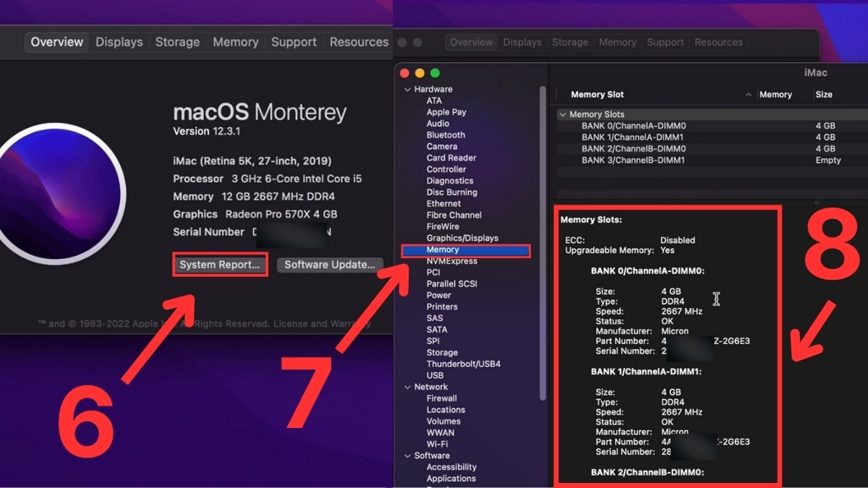Select Firewall under Network
This screenshot has width=868, height=488.
[x=441, y=398]
